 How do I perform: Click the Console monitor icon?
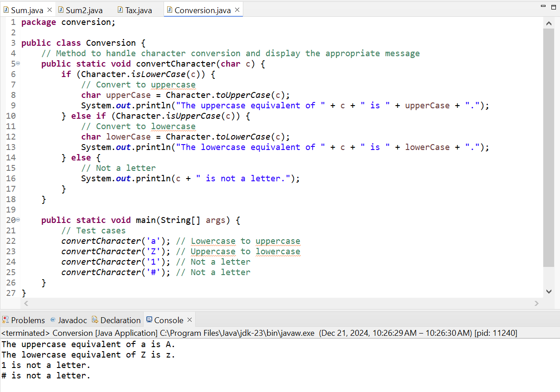(x=150, y=320)
